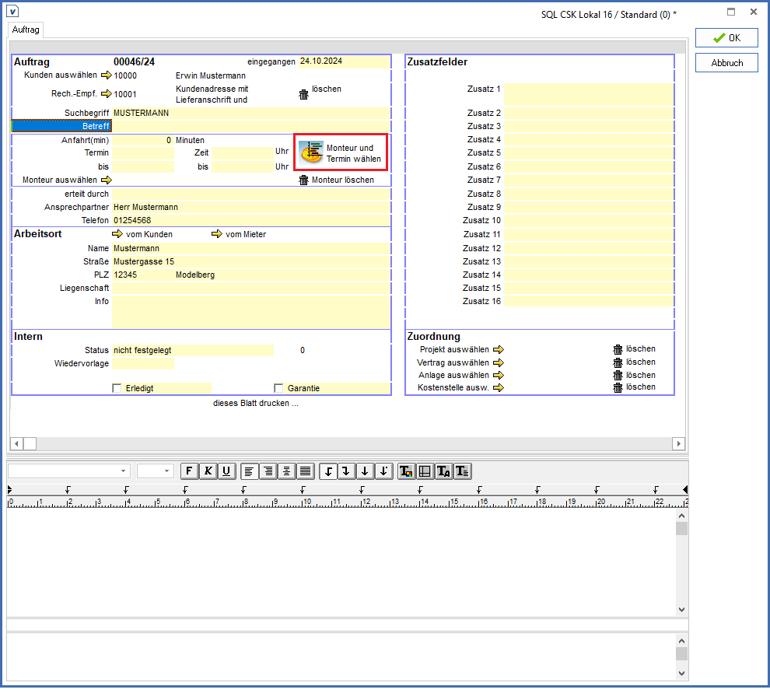Click the Kunden auswählen arrow icon
770x700 pixels.
click(107, 75)
